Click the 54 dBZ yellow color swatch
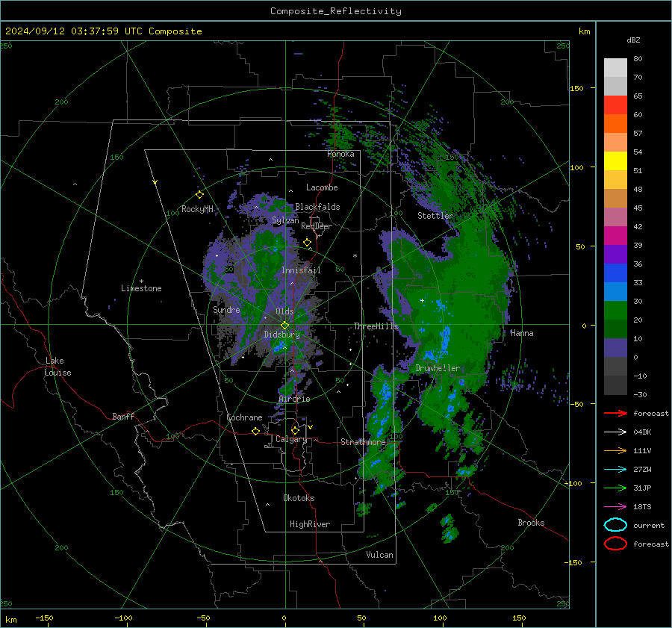 point(615,161)
